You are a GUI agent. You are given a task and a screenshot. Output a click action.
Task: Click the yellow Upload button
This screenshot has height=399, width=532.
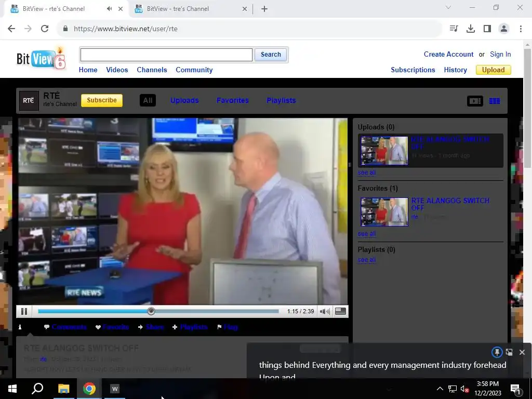tap(494, 70)
